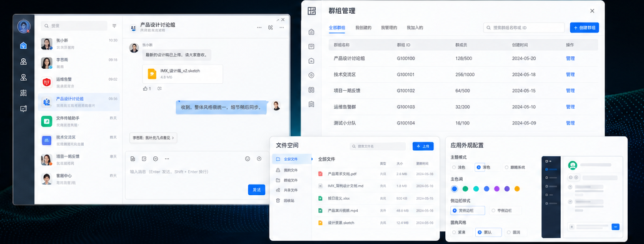644x244 pixels.
Task: Add emoji reaction next to the thumbs-up
Action: click(x=159, y=88)
